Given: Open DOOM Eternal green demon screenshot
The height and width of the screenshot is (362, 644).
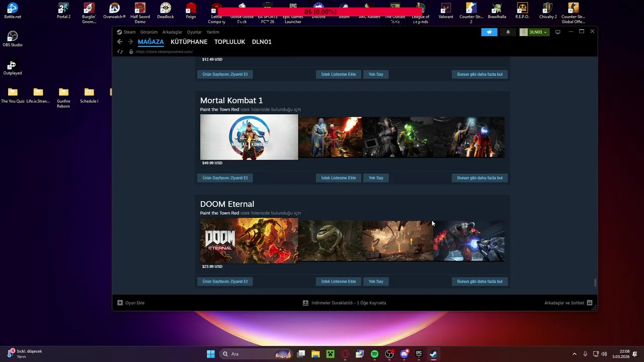Looking at the screenshot, I should [x=331, y=241].
